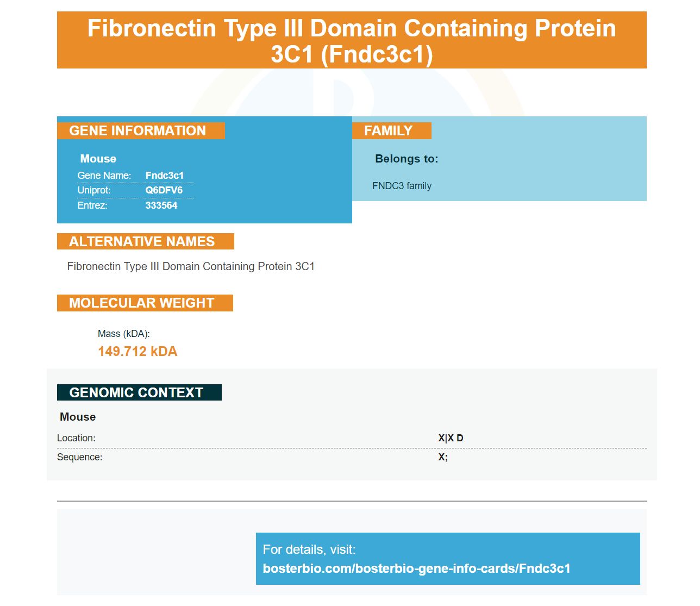Viewport: 700px width, 606px height.
Task: Select the FNDC3 family entry
Action: pos(402,186)
